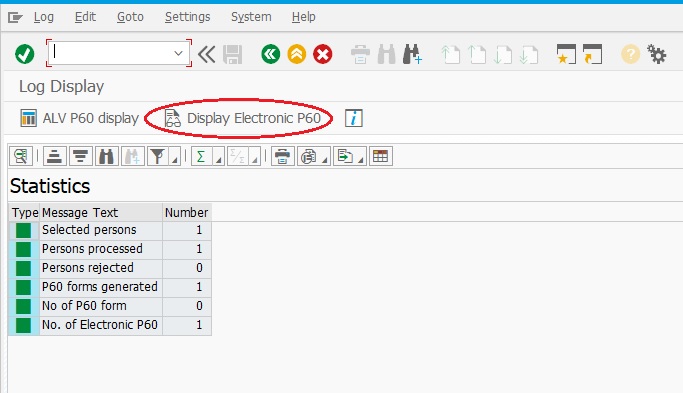Viewport: 683px width, 393px height.
Task: Expand the Total sigma dropdown arrow
Action: 219,156
